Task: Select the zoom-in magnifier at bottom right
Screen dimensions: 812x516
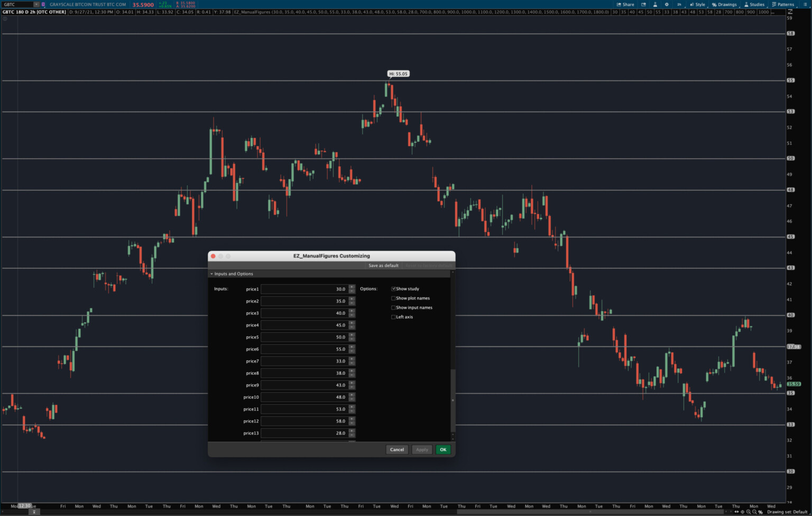Action: coord(749,512)
